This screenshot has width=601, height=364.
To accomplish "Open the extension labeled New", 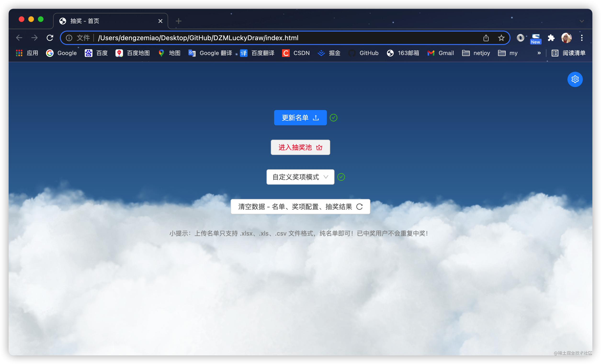I will (x=535, y=39).
